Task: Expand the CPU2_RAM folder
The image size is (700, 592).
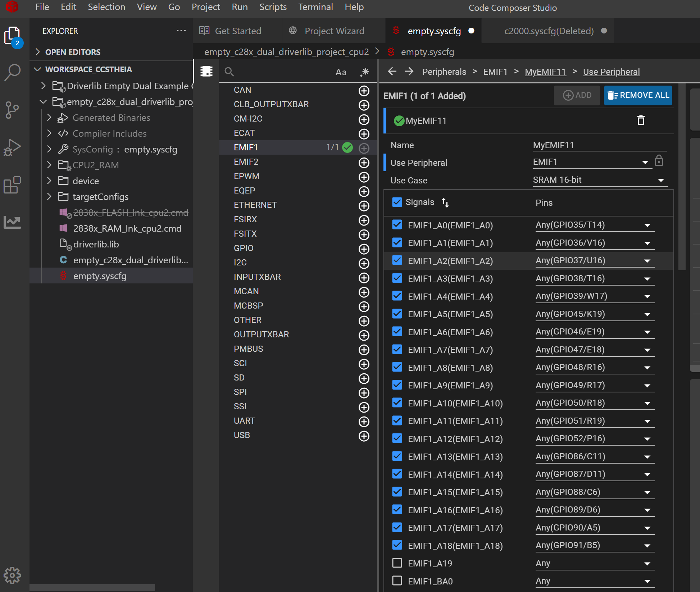Action: (x=50, y=165)
